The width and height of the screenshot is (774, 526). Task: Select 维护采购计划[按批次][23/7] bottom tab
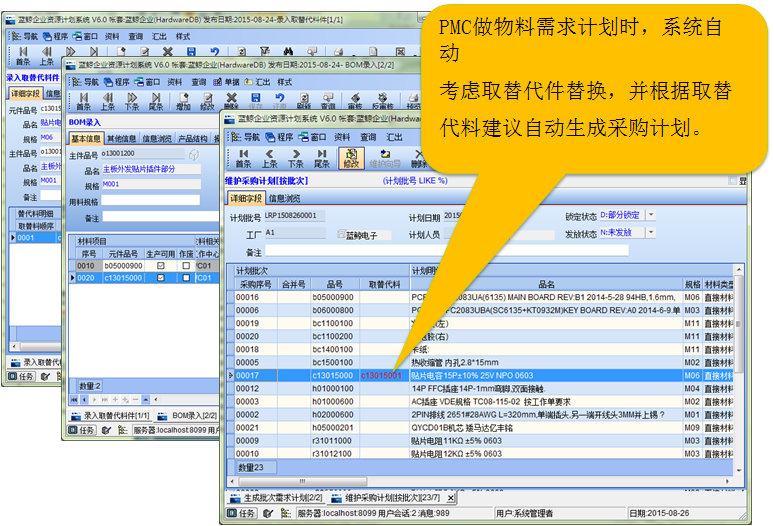click(x=387, y=498)
